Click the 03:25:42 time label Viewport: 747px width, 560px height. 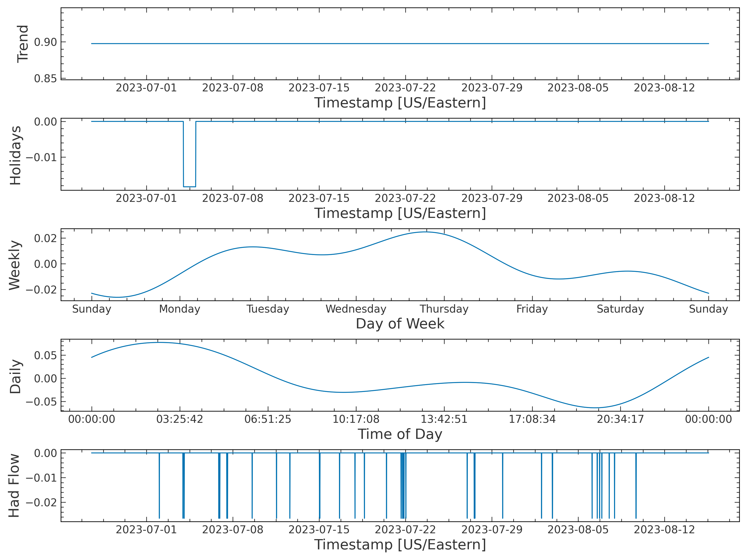click(x=180, y=419)
